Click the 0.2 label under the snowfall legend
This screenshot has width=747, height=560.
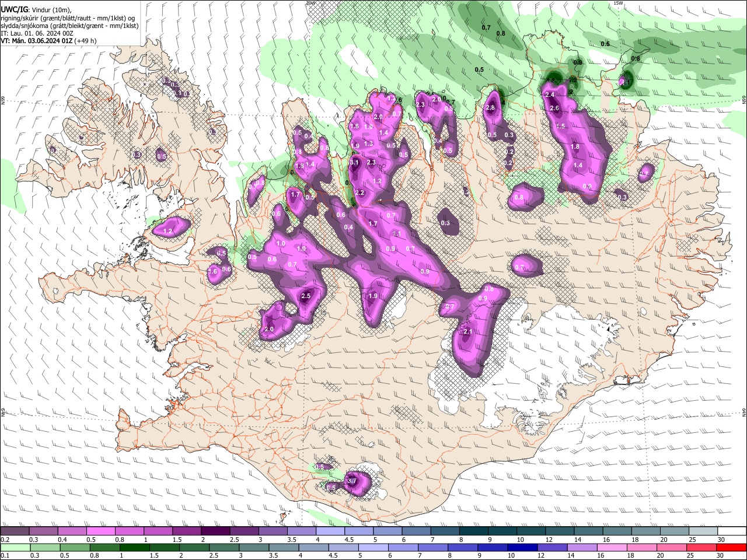pyautogui.click(x=5, y=539)
